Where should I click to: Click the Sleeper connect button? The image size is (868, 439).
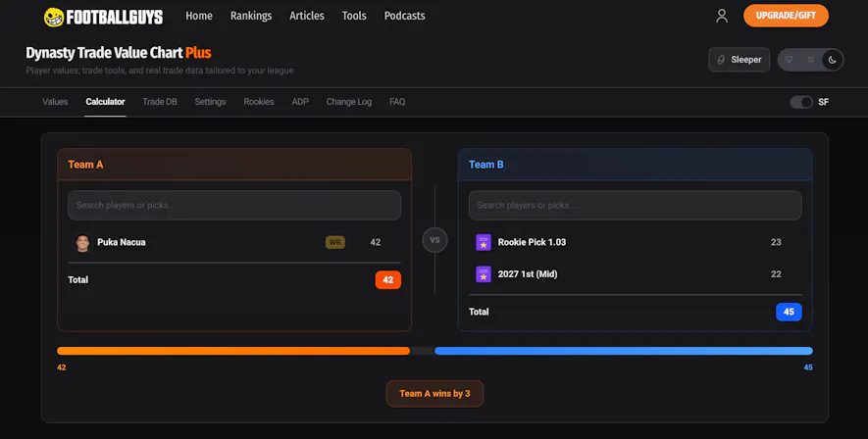(x=739, y=60)
